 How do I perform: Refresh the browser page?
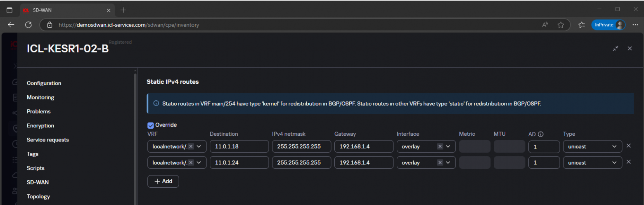point(28,25)
